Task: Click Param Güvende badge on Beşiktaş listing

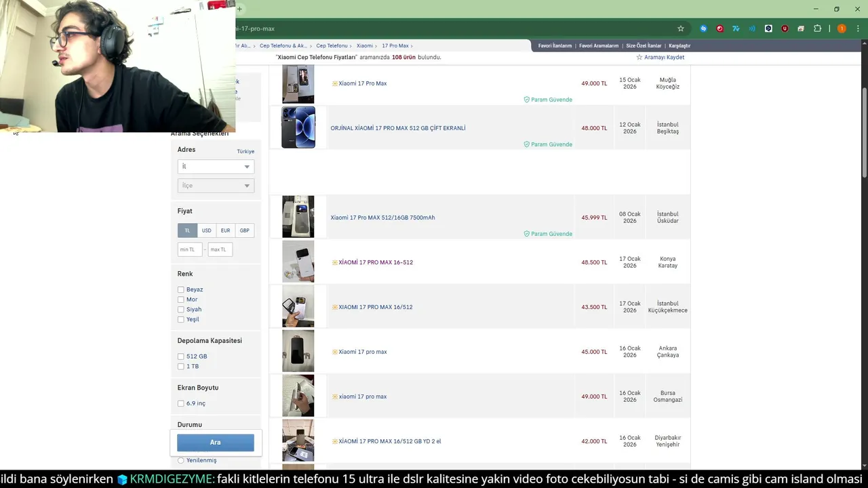Action: [548, 144]
